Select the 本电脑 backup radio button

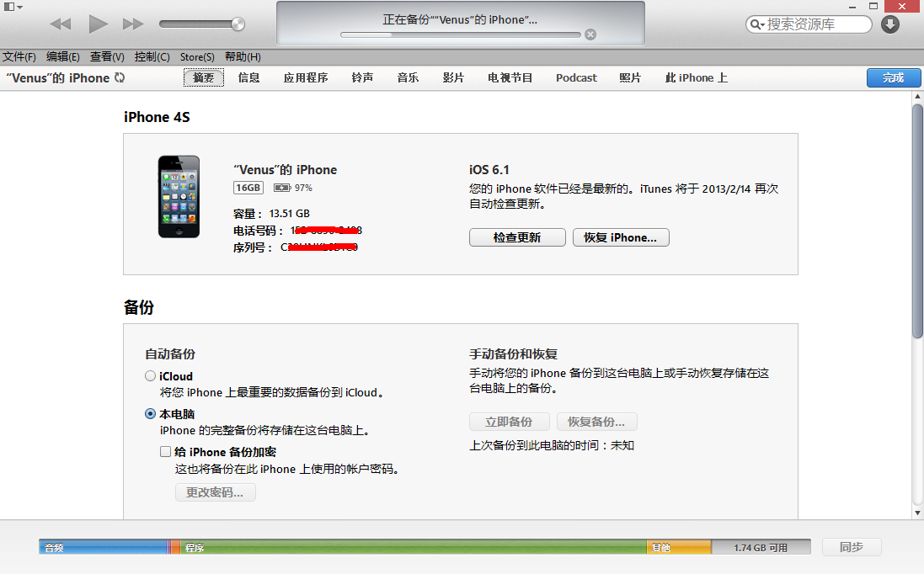(x=150, y=414)
